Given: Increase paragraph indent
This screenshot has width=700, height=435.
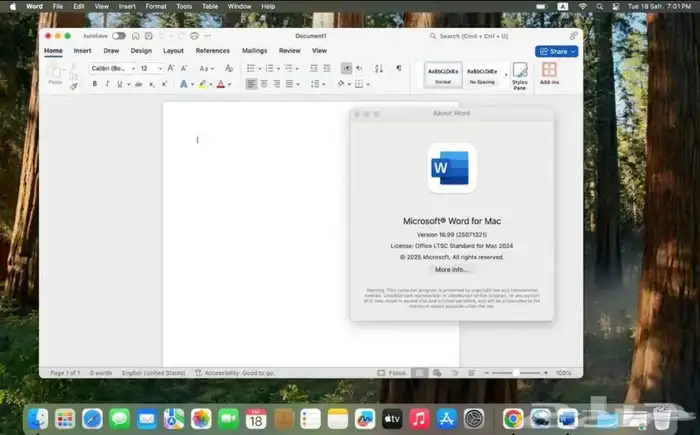Looking at the screenshot, I should [x=327, y=68].
